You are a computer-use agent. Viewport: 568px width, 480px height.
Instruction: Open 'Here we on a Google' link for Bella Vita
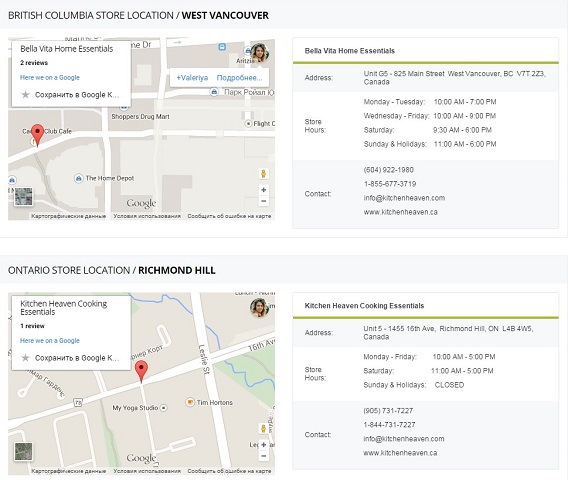pos(50,78)
